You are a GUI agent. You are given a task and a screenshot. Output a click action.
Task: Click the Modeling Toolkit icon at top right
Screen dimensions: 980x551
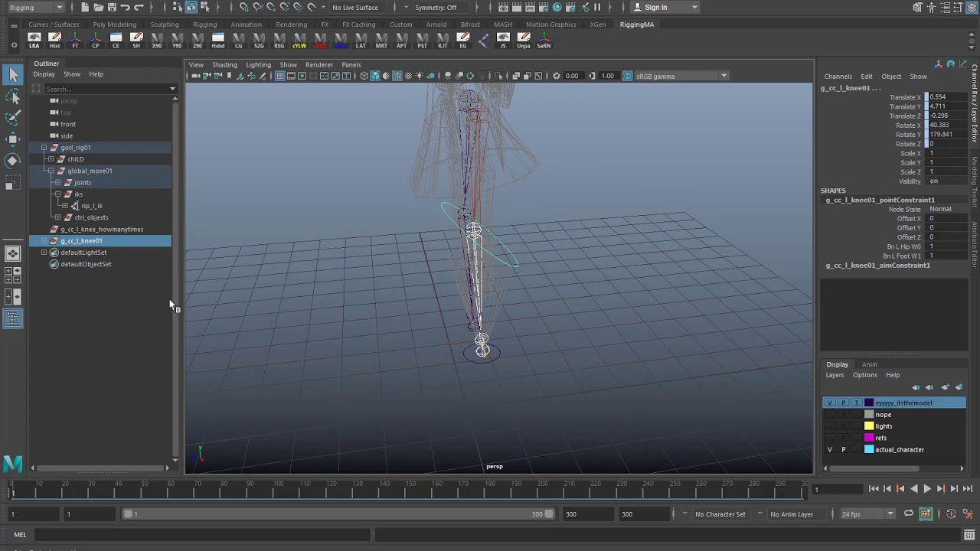pos(917,8)
